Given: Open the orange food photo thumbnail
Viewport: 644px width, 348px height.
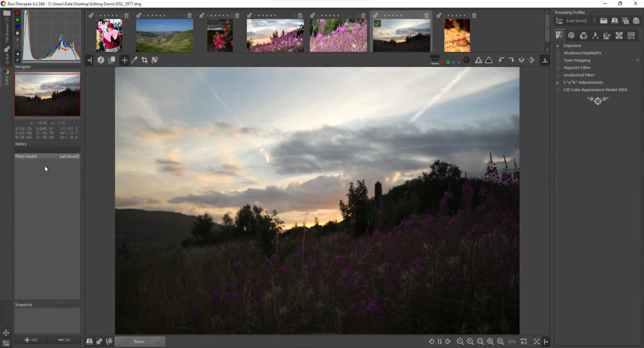Looking at the screenshot, I should click(457, 35).
